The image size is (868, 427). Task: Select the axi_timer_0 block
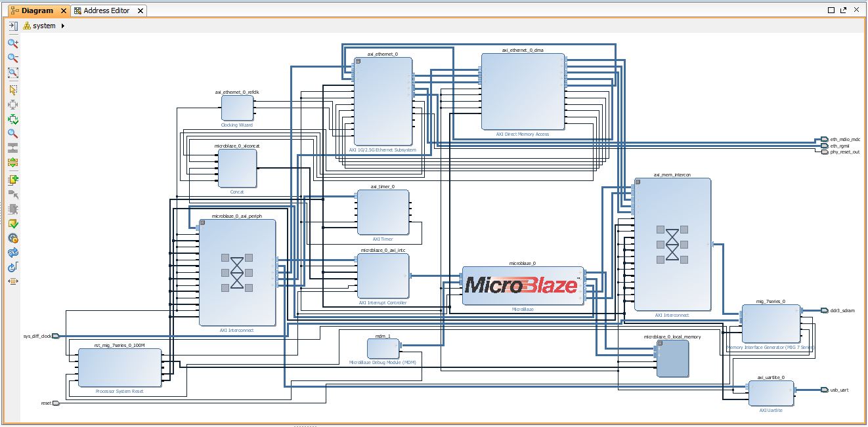coord(383,213)
